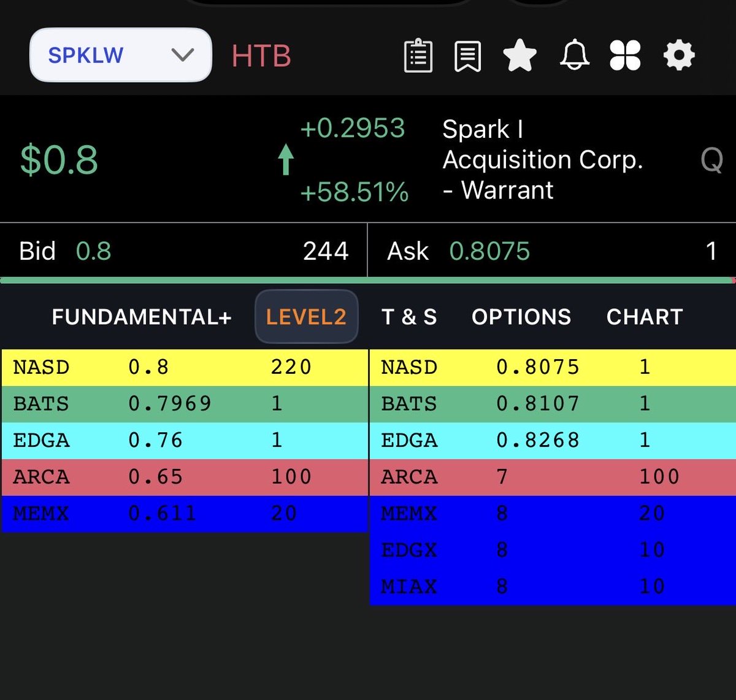The image size is (736, 700).
Task: Select ARCA bid row at 0.65
Action: coord(185,477)
